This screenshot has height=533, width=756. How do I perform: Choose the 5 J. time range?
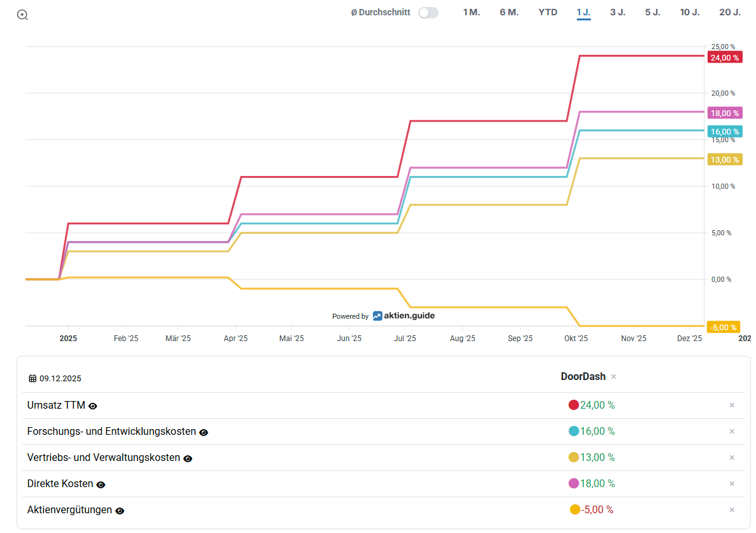[652, 12]
